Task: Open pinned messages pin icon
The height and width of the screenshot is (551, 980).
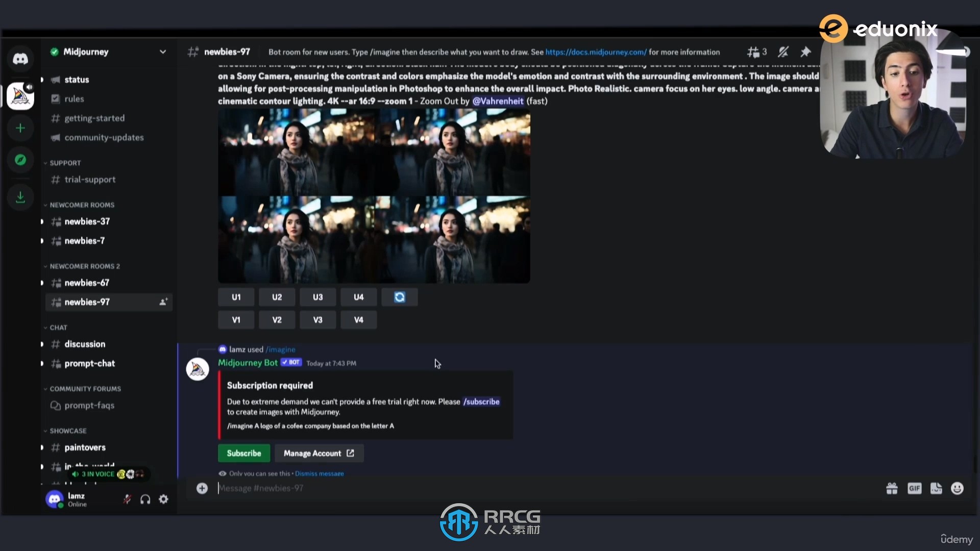Action: click(805, 52)
